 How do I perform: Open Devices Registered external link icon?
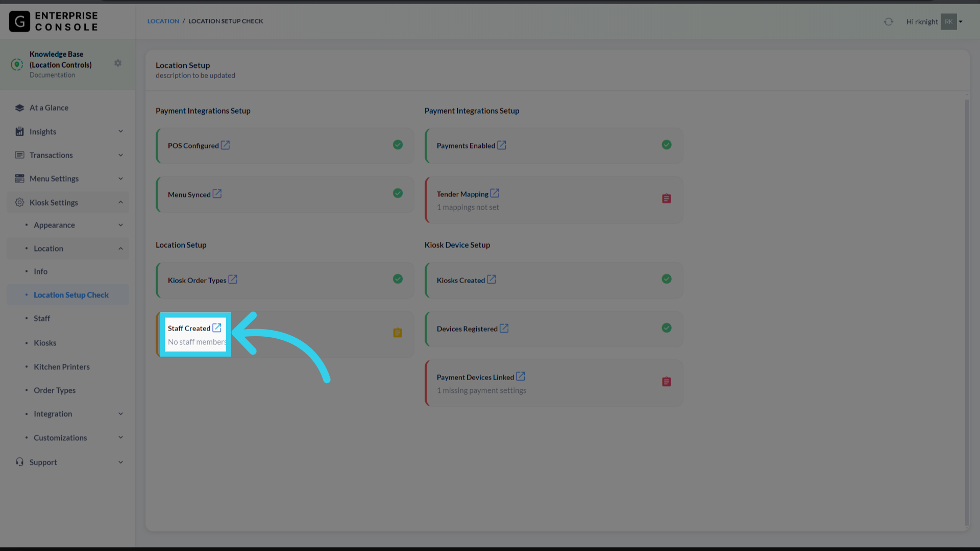point(504,328)
